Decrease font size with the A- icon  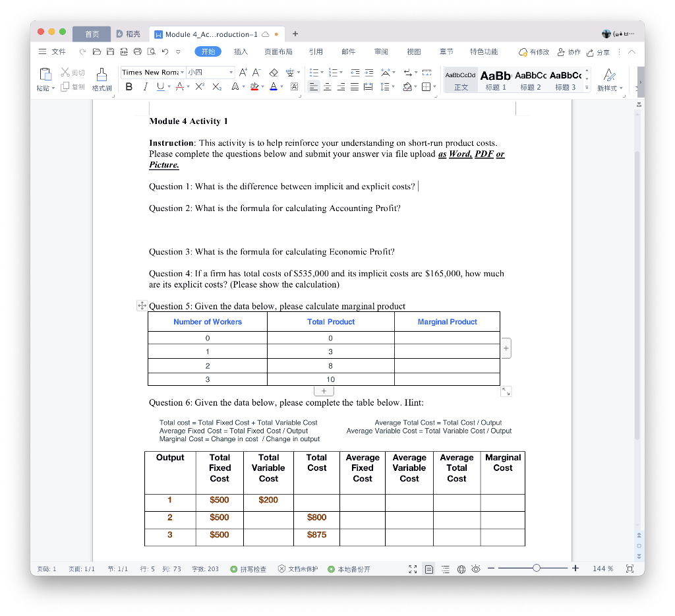point(257,73)
